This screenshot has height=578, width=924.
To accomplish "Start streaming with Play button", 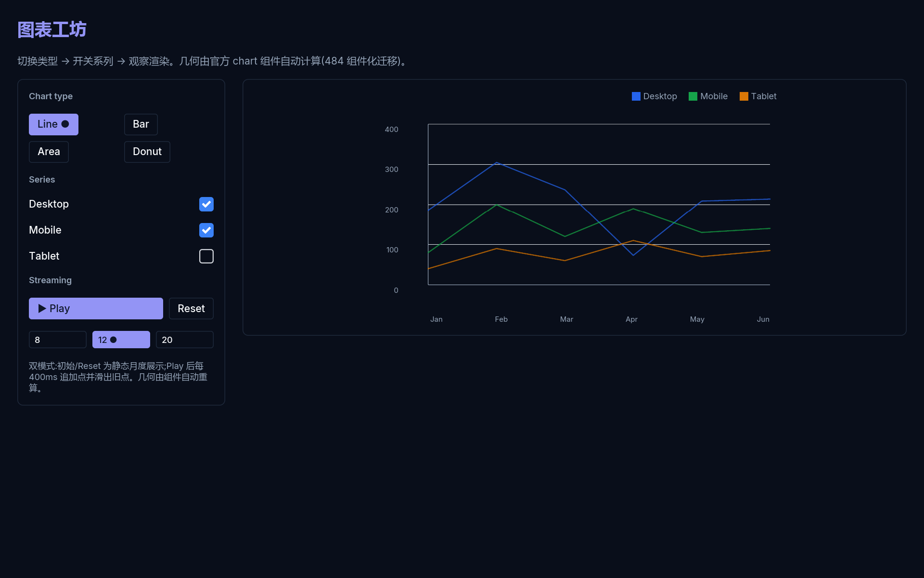I will pyautogui.click(x=96, y=308).
